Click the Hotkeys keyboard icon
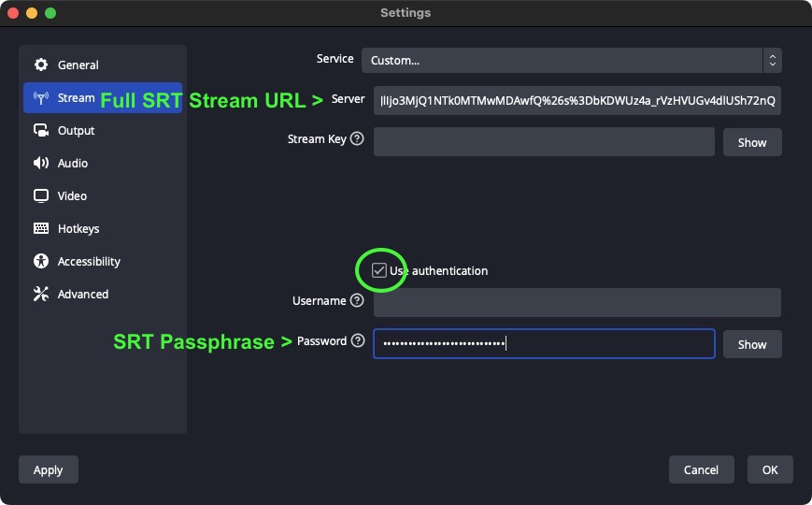The width and height of the screenshot is (812, 505). pos(41,229)
